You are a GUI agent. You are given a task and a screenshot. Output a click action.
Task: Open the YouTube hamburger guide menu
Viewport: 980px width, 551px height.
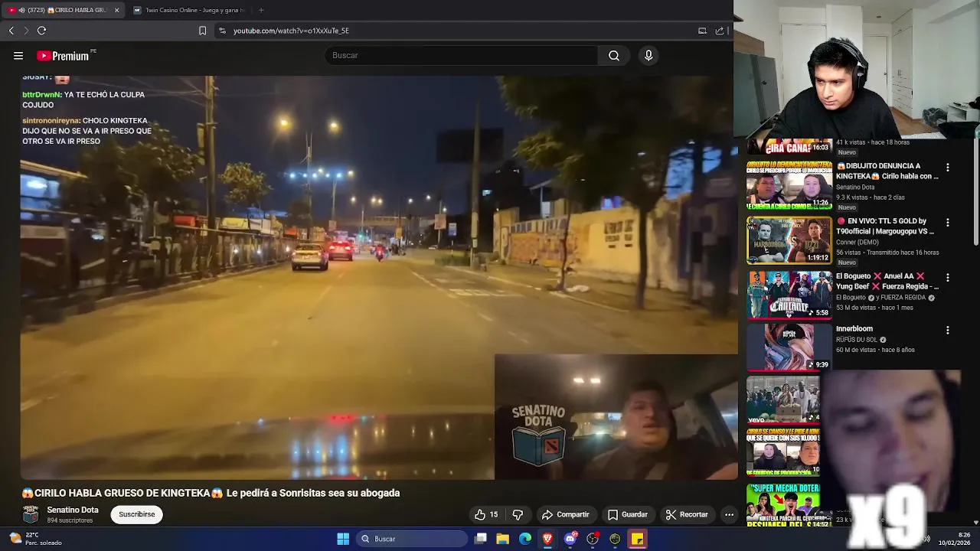click(18, 55)
